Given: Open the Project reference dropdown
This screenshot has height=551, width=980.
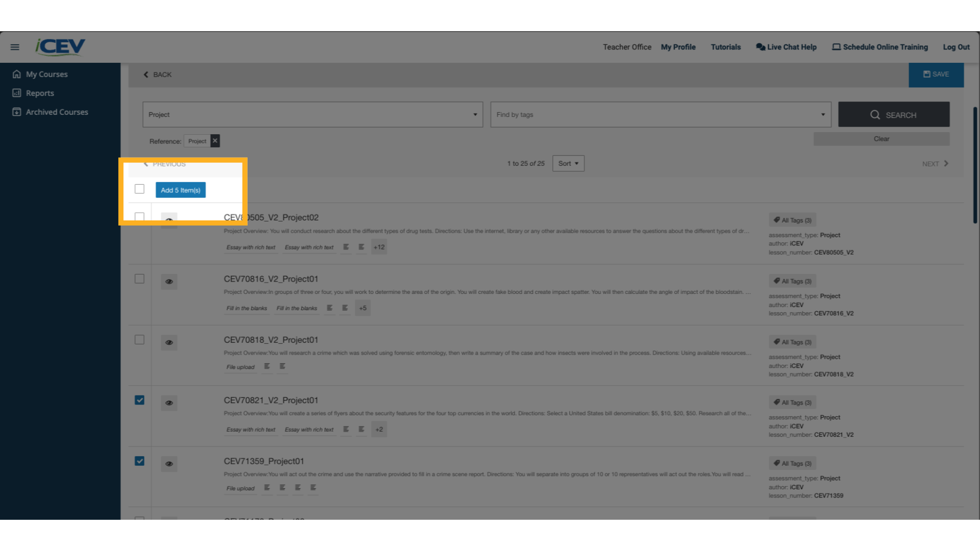Looking at the screenshot, I should coord(312,114).
